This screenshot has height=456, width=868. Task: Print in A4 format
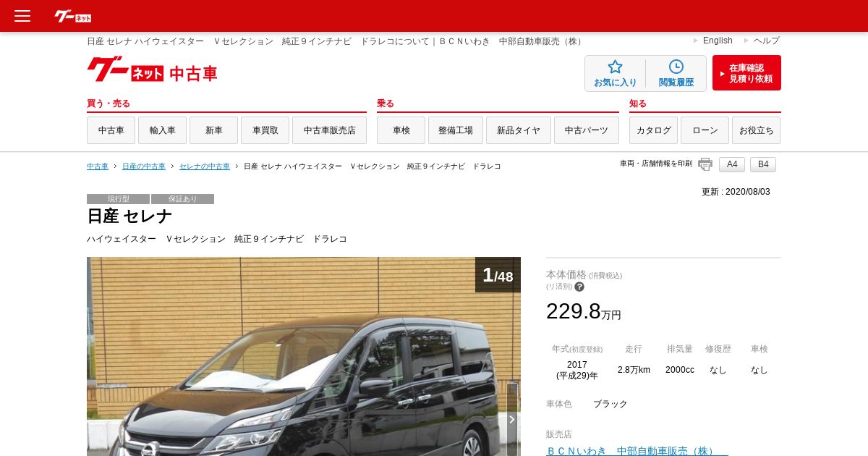[732, 164]
